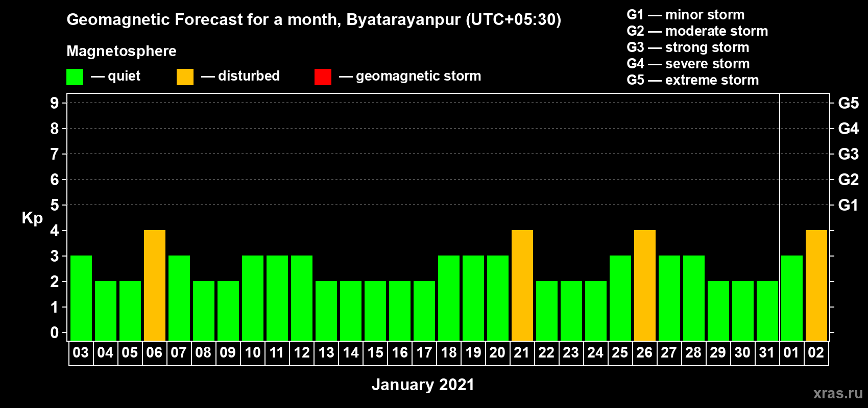The height and width of the screenshot is (408, 868).
Task: Click the green bar for day 15
Action: coord(375,311)
